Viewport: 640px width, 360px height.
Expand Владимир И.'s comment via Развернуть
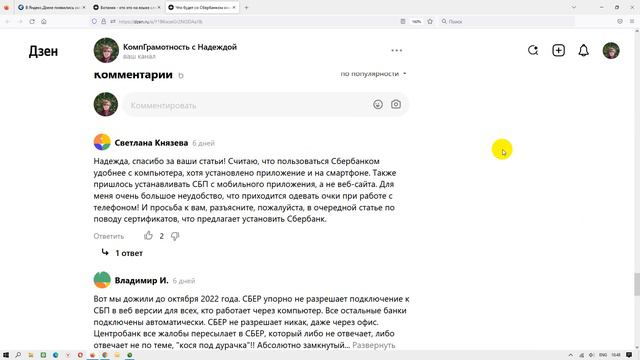click(x=374, y=345)
